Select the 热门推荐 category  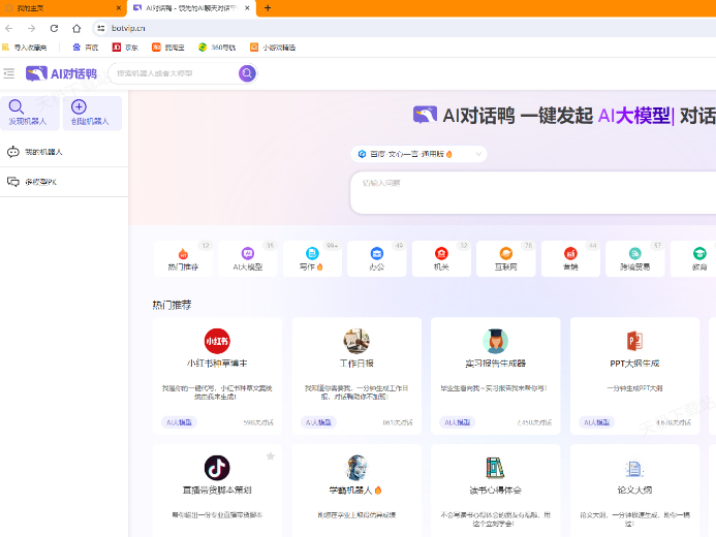[x=183, y=259]
